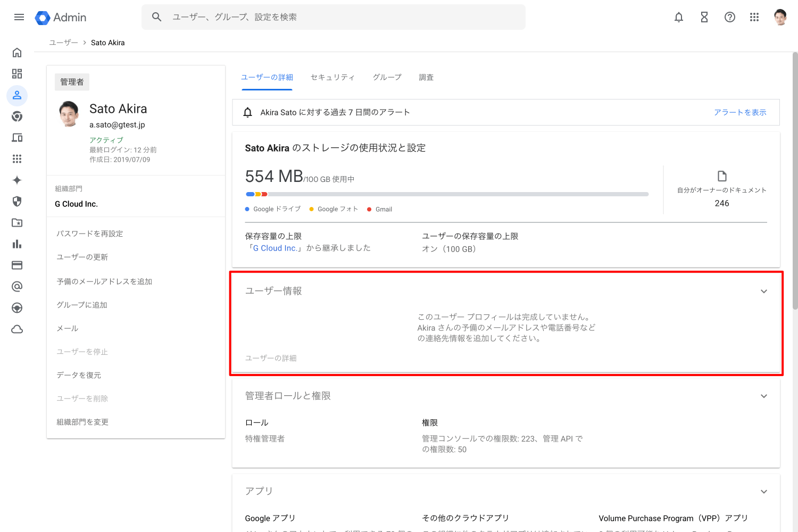The image size is (798, 532).
Task: Open the help question mark icon
Action: [x=730, y=17]
